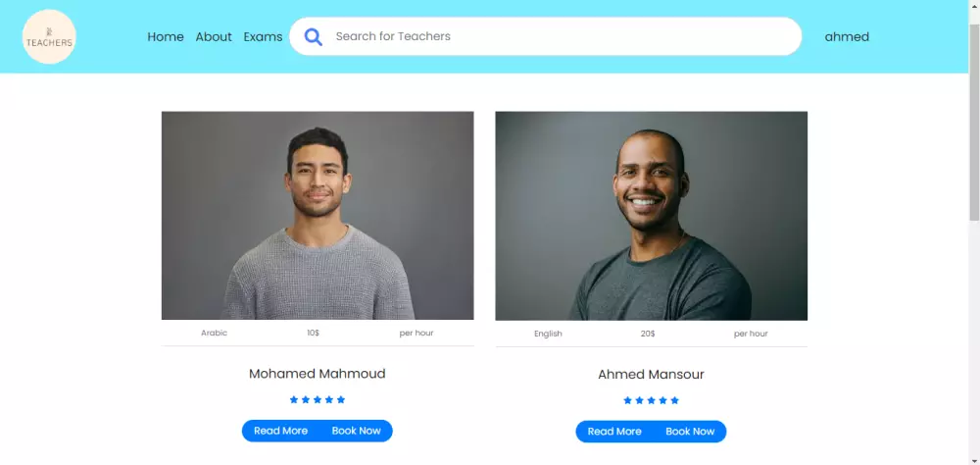The height and width of the screenshot is (465, 980).
Task: Open Mohamed Mahmoud's profile photo
Action: 318,215
